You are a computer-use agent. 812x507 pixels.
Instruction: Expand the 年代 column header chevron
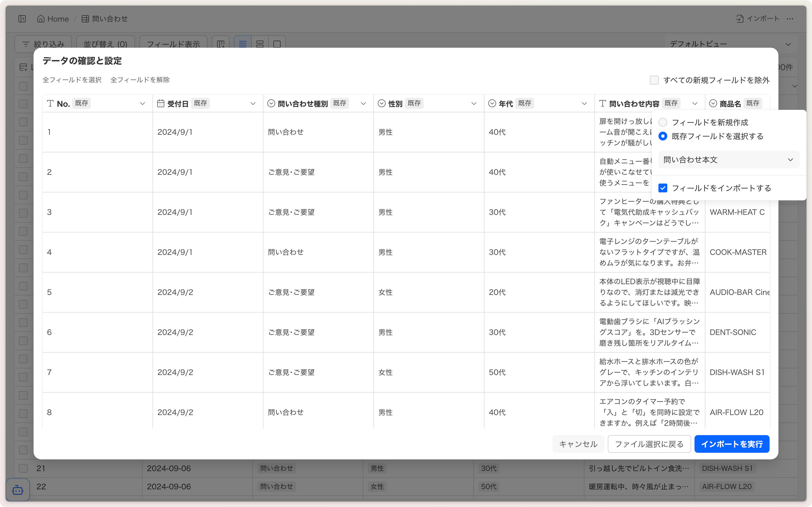pos(584,104)
